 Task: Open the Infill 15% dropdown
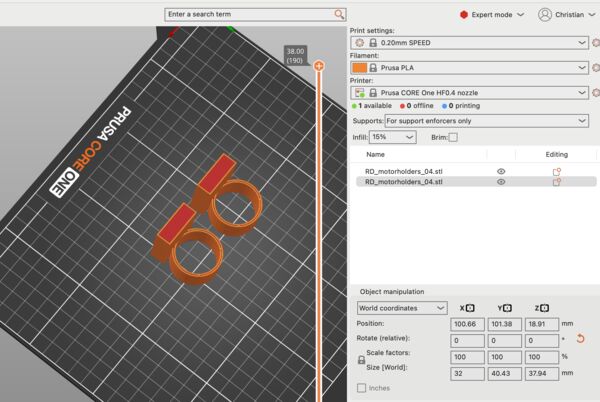pos(392,137)
